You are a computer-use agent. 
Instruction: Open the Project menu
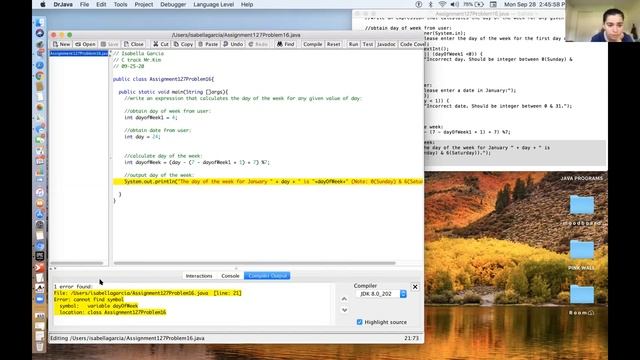click(144, 4)
